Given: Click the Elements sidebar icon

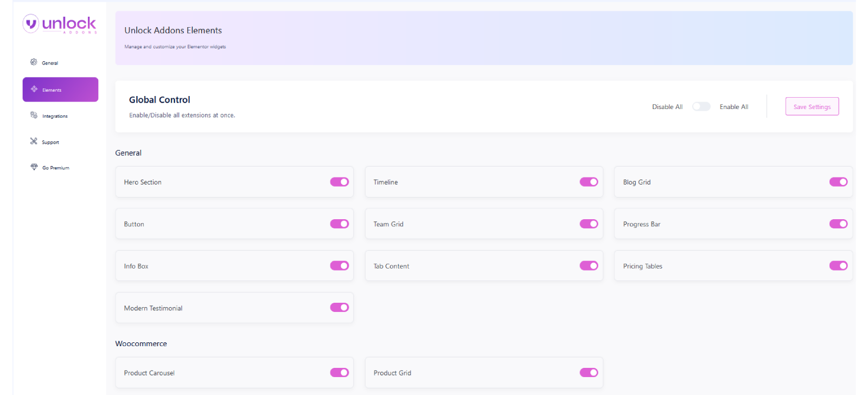Looking at the screenshot, I should 34,89.
